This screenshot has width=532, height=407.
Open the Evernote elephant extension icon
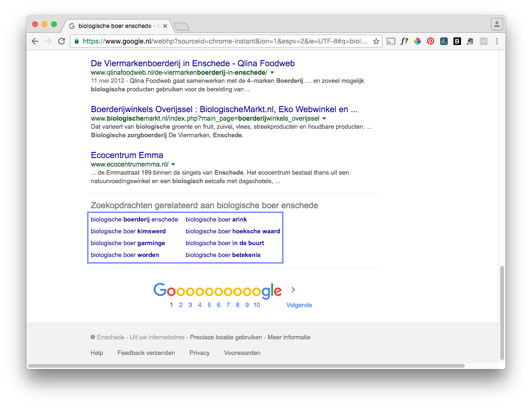click(x=470, y=41)
